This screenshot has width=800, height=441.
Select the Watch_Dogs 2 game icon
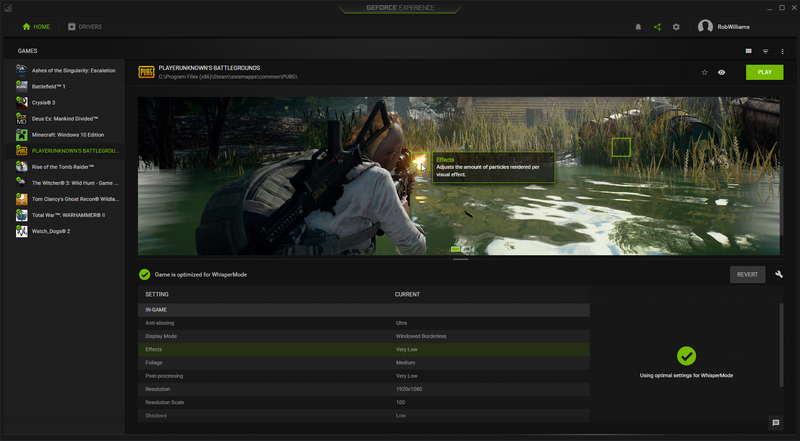coord(21,231)
